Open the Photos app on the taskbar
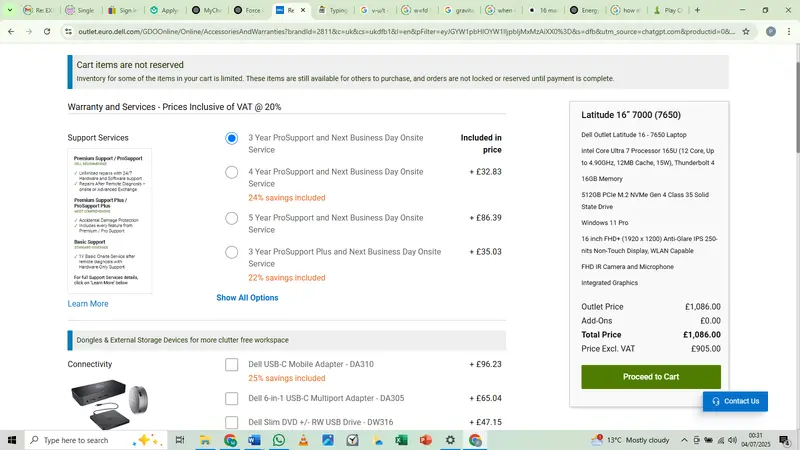This screenshot has height=450, width=800. click(328, 440)
